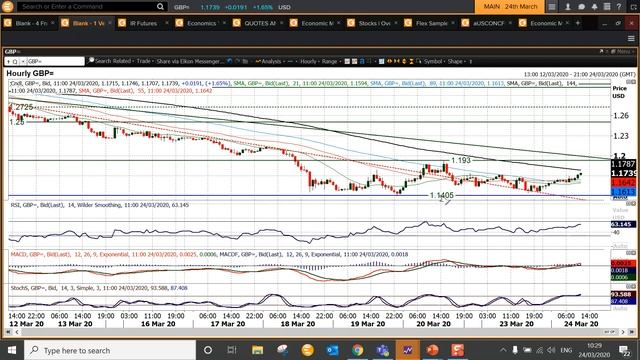
Task: Switch to the Economics tab
Action: pos(202,23)
